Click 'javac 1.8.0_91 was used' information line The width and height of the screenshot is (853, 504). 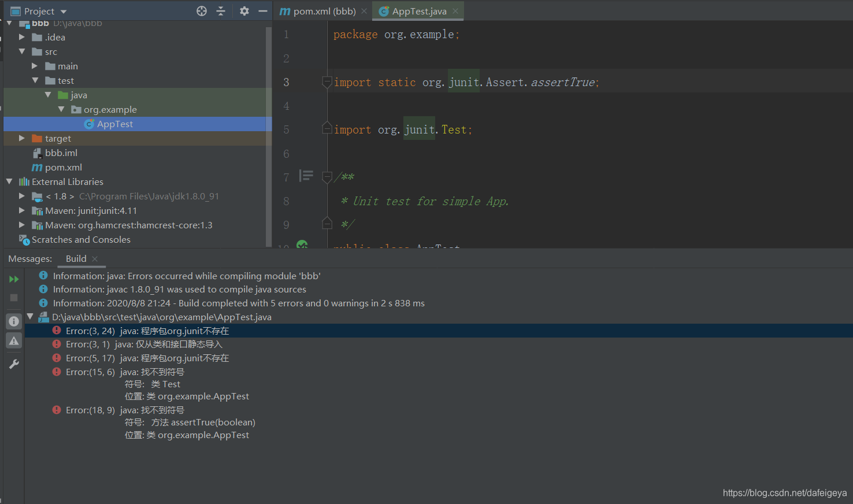coord(180,289)
